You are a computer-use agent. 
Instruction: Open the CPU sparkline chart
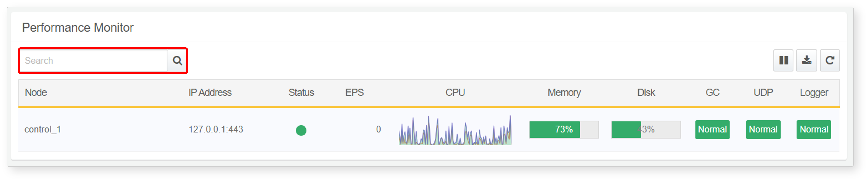(455, 130)
